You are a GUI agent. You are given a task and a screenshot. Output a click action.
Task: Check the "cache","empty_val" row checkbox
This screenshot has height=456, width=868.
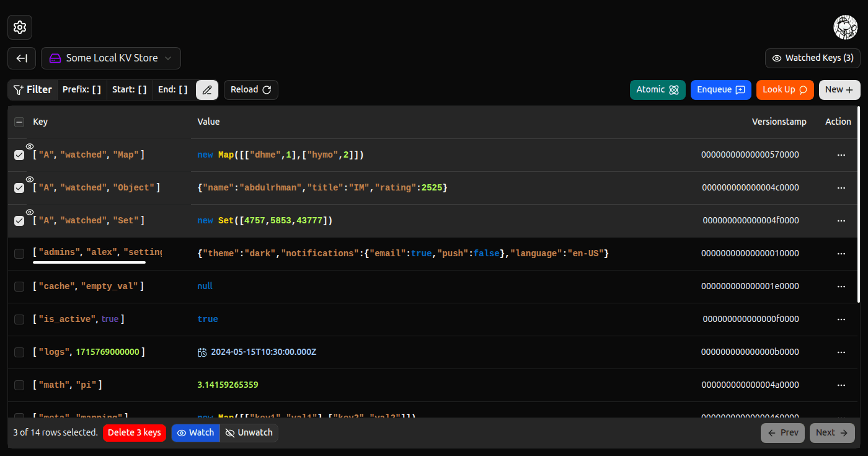19,287
